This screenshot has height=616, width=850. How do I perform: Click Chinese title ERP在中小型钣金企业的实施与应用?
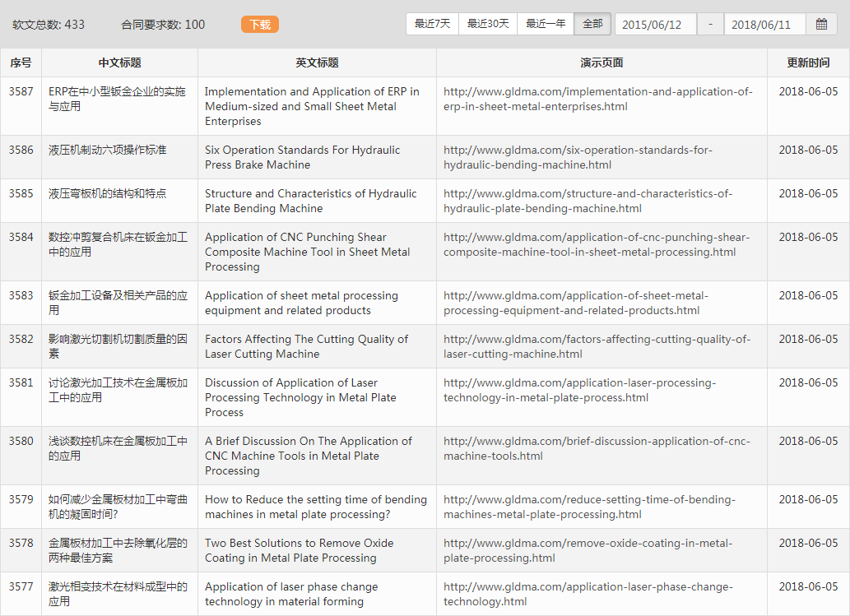117,100
